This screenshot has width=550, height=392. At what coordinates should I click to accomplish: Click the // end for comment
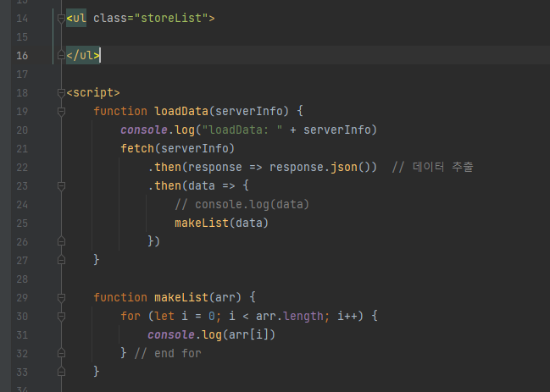coord(168,353)
